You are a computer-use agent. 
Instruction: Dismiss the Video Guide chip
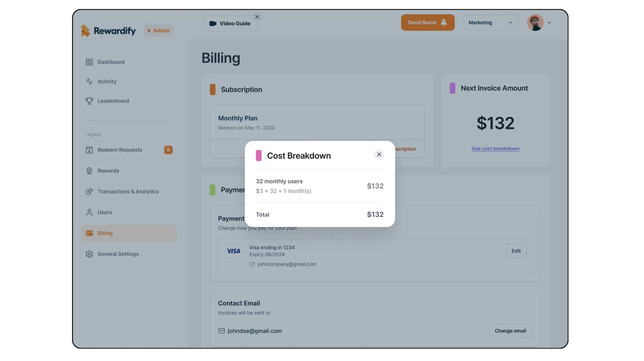[x=257, y=17]
